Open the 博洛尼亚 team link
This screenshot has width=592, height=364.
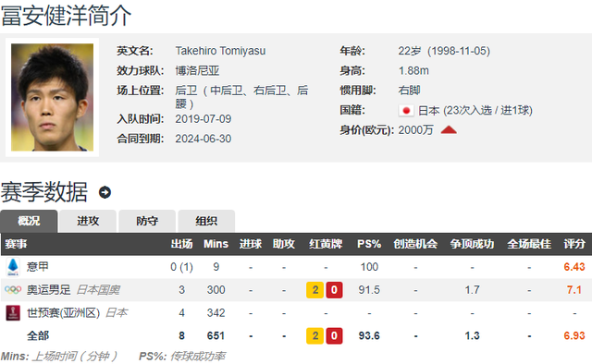197,70
